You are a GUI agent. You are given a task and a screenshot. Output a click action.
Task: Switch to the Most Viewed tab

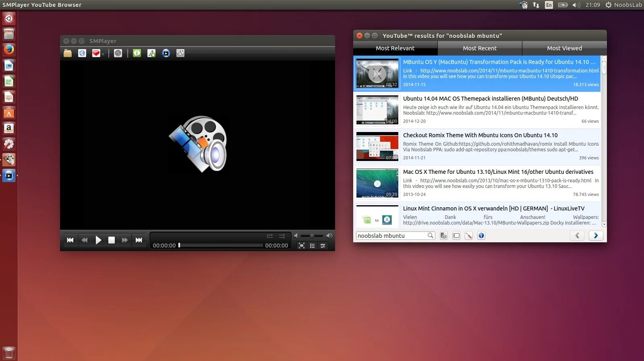pyautogui.click(x=565, y=48)
